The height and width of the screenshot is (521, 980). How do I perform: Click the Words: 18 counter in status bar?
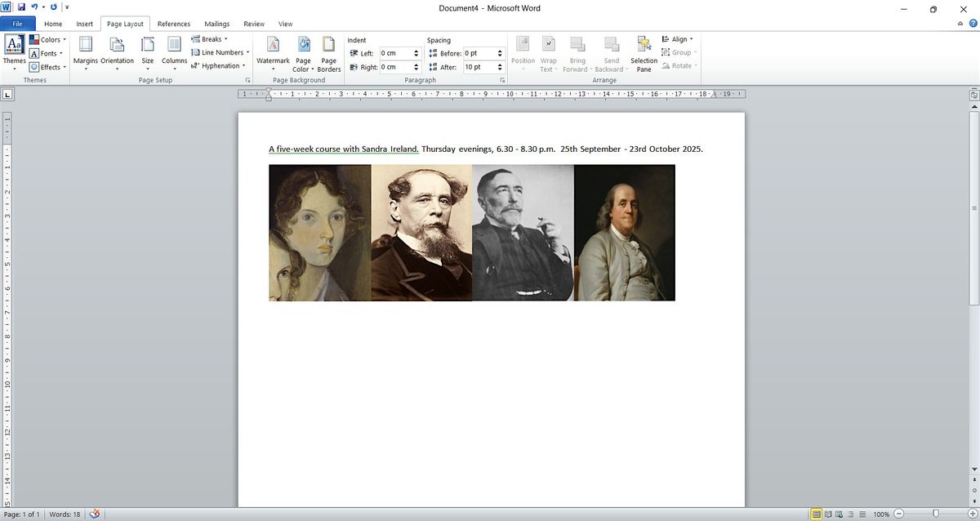pyautogui.click(x=65, y=514)
